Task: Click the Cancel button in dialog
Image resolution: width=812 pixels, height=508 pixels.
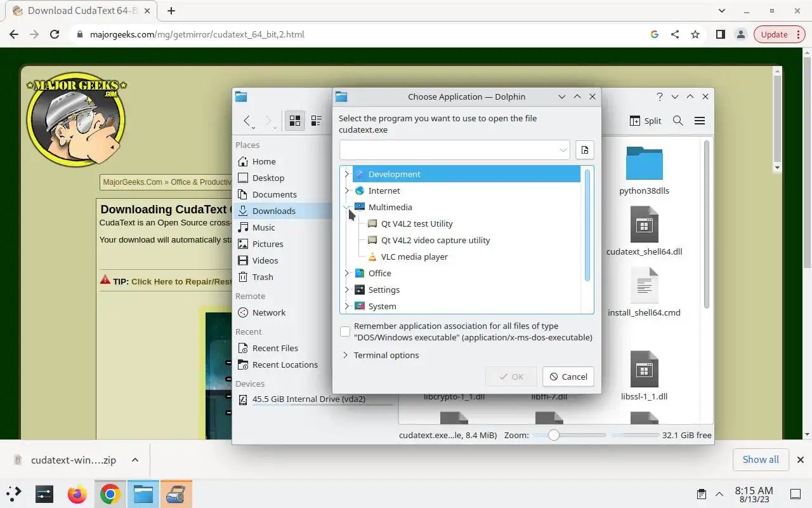Action: coord(568,377)
